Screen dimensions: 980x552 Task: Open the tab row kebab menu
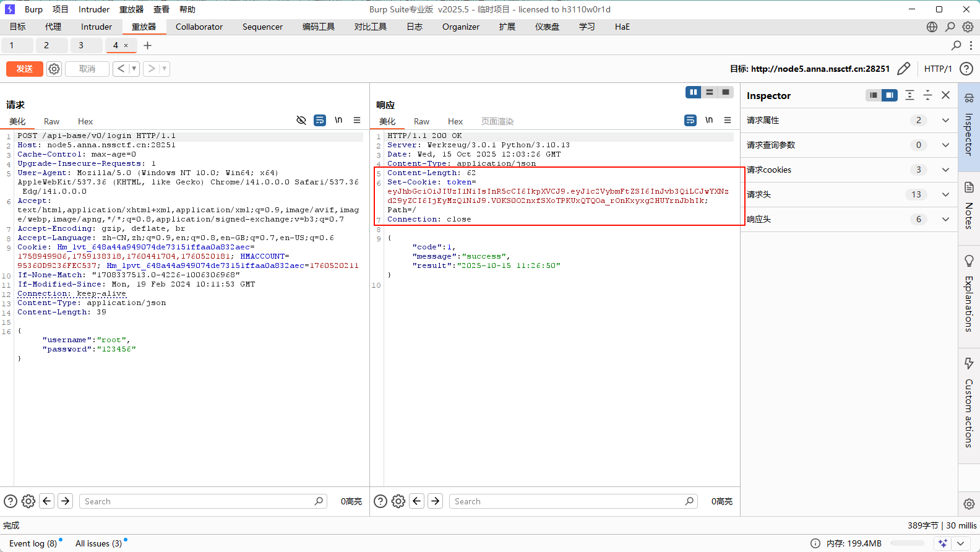pyautogui.click(x=971, y=45)
